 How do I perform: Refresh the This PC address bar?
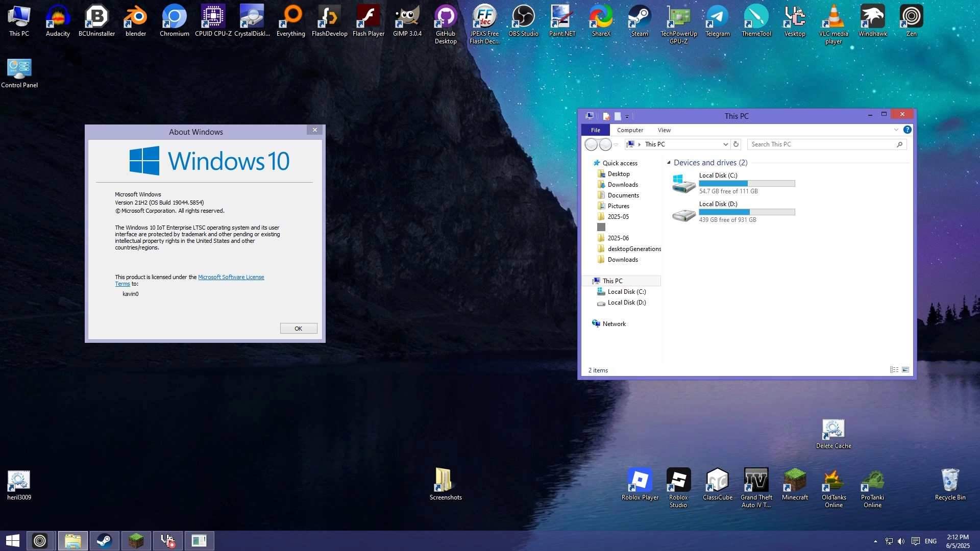[x=736, y=144]
